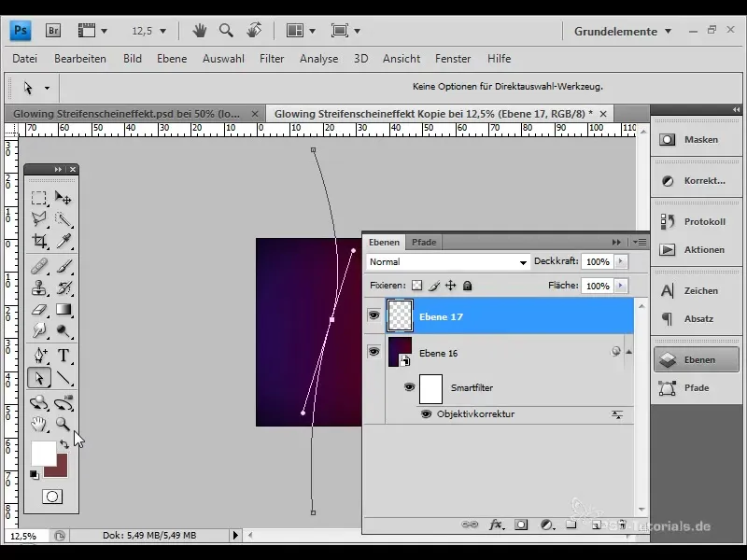The height and width of the screenshot is (560, 747).
Task: Open the Filter menu
Action: (272, 59)
